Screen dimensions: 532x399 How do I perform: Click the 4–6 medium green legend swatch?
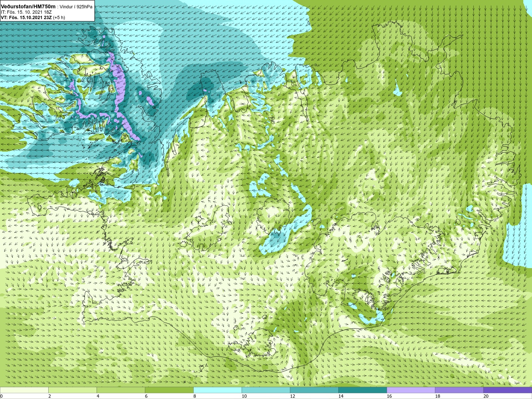pyautogui.click(x=121, y=390)
